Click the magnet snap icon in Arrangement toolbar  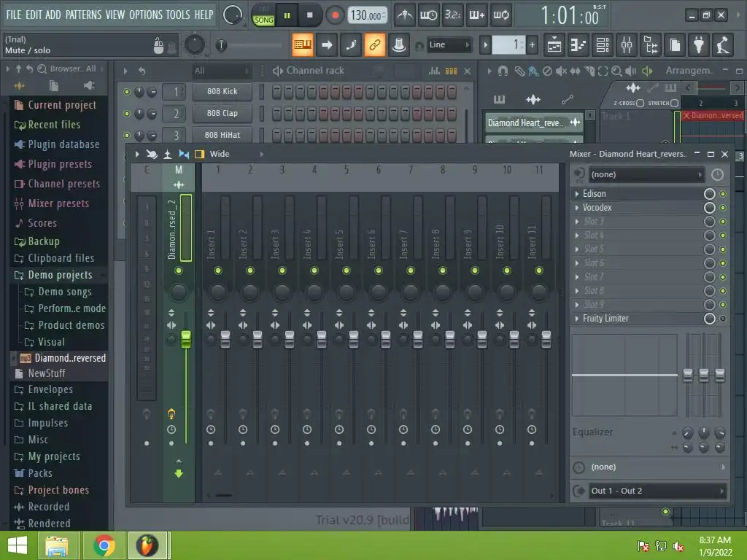tap(503, 71)
